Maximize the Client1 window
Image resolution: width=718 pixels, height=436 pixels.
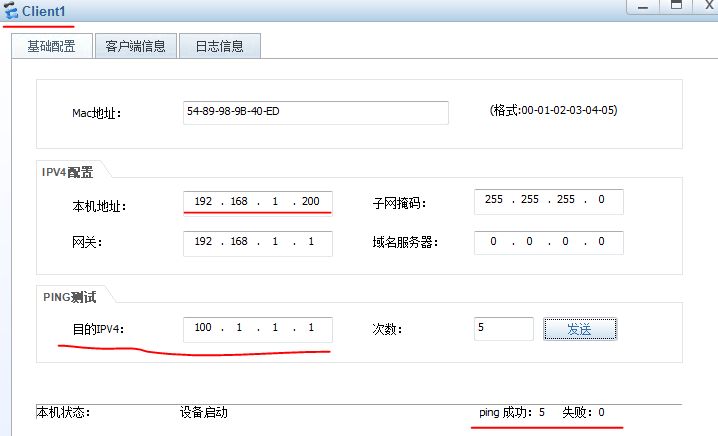coord(675,5)
